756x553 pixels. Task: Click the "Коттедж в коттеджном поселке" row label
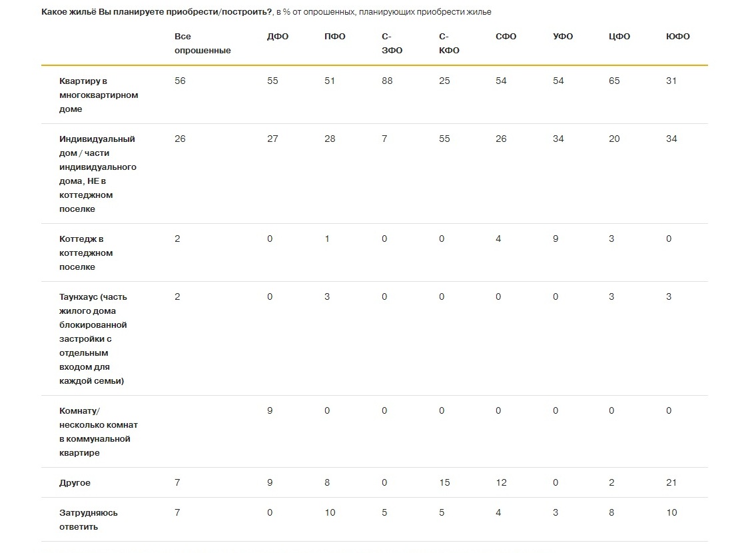coord(86,253)
